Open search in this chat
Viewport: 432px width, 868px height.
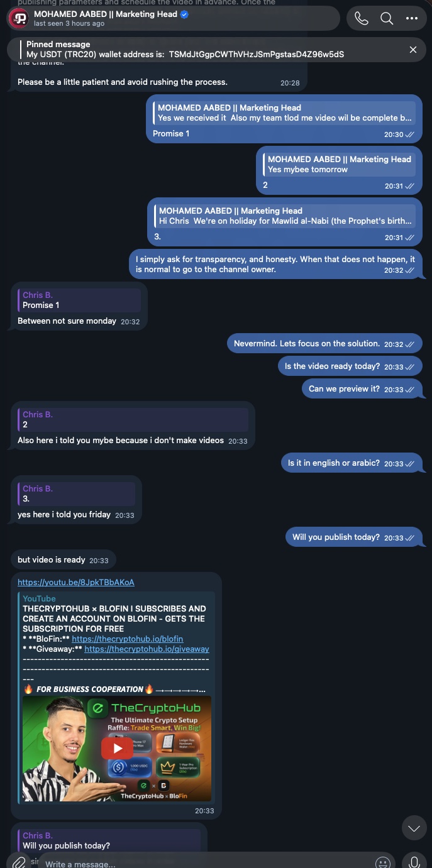click(x=387, y=18)
